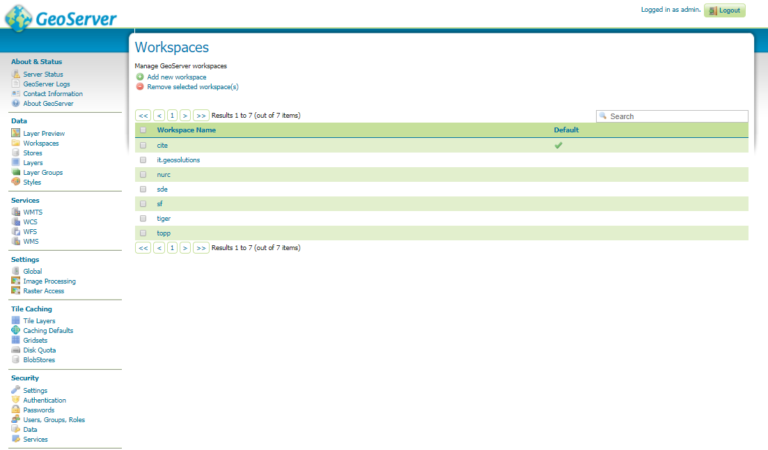Viewport: 768px width, 450px height.
Task: Check the cite workspace checkbox
Action: point(143,145)
